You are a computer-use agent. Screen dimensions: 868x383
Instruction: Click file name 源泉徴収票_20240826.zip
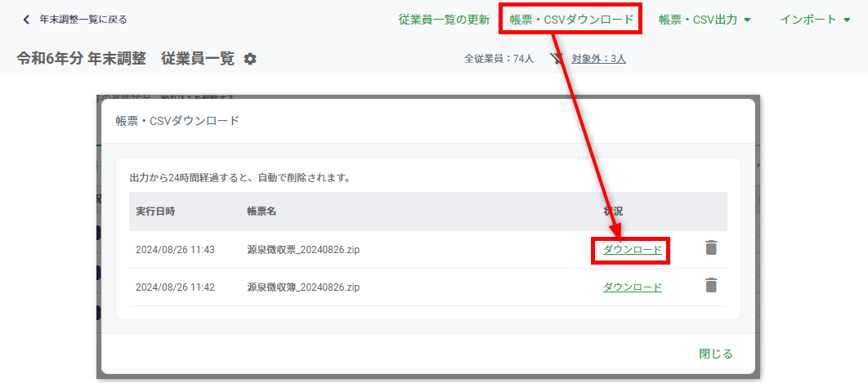[303, 250]
